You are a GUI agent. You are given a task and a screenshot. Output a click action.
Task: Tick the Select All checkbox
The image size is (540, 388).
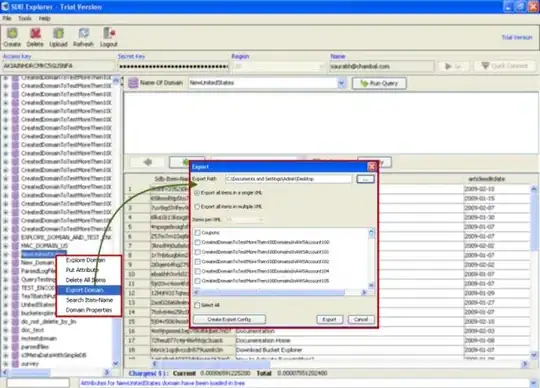(x=197, y=305)
